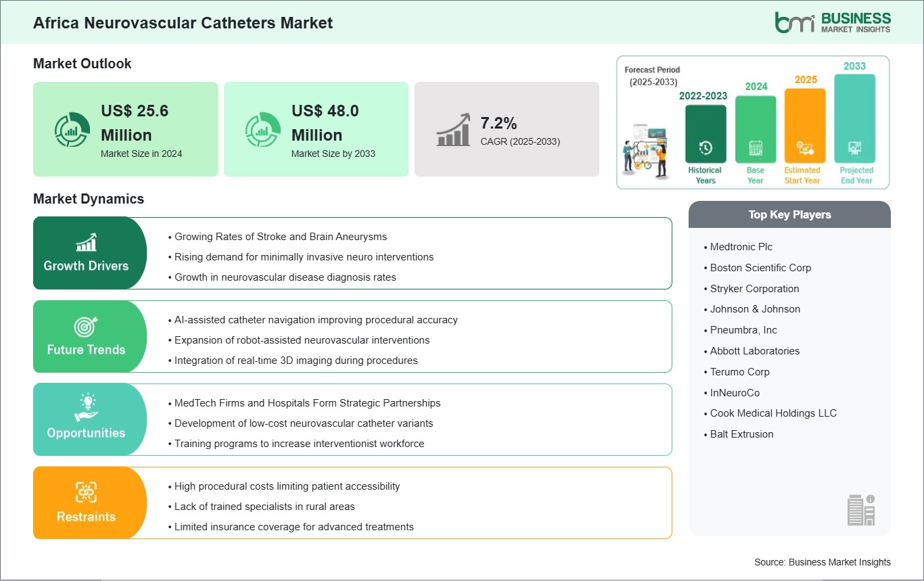Click the Restraints broken link icon
Viewport: 924px width, 581px height.
(86, 492)
